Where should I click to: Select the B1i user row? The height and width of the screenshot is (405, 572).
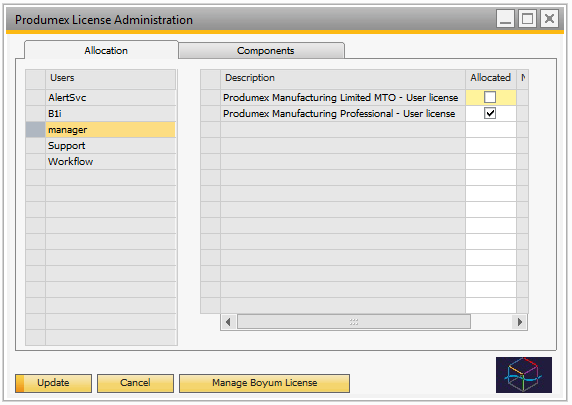[x=111, y=113]
